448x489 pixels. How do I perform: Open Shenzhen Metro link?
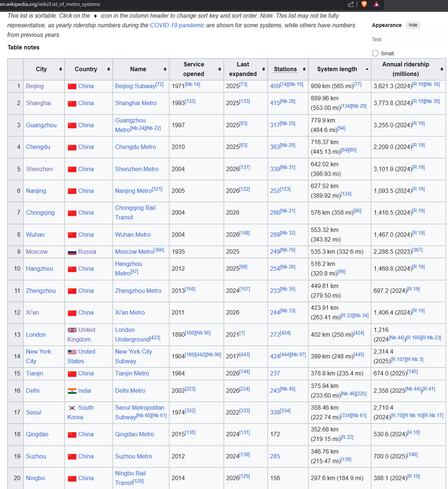click(137, 169)
